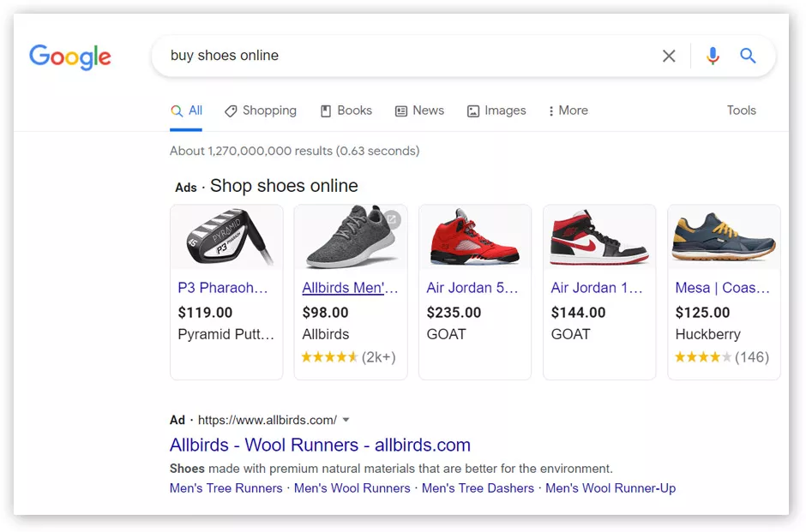Switch to the Books tab

pos(346,111)
